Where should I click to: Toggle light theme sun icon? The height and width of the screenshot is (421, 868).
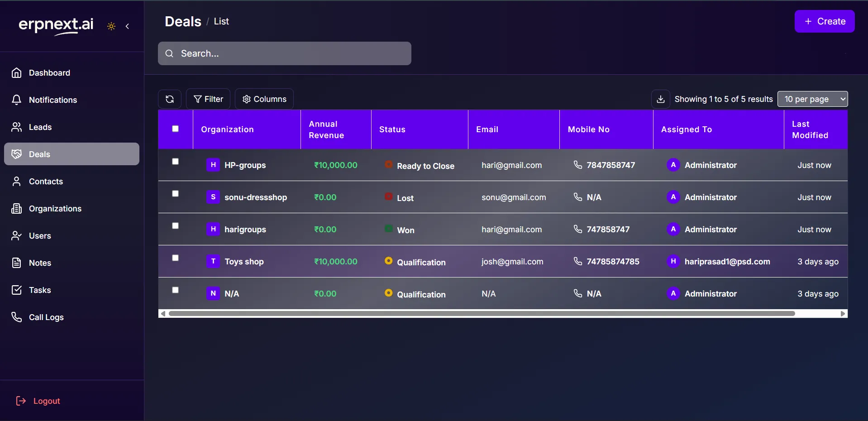tap(111, 26)
